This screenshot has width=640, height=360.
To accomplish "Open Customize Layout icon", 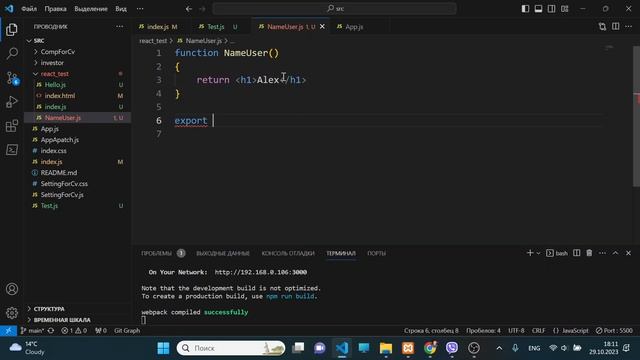I will (x=564, y=9).
